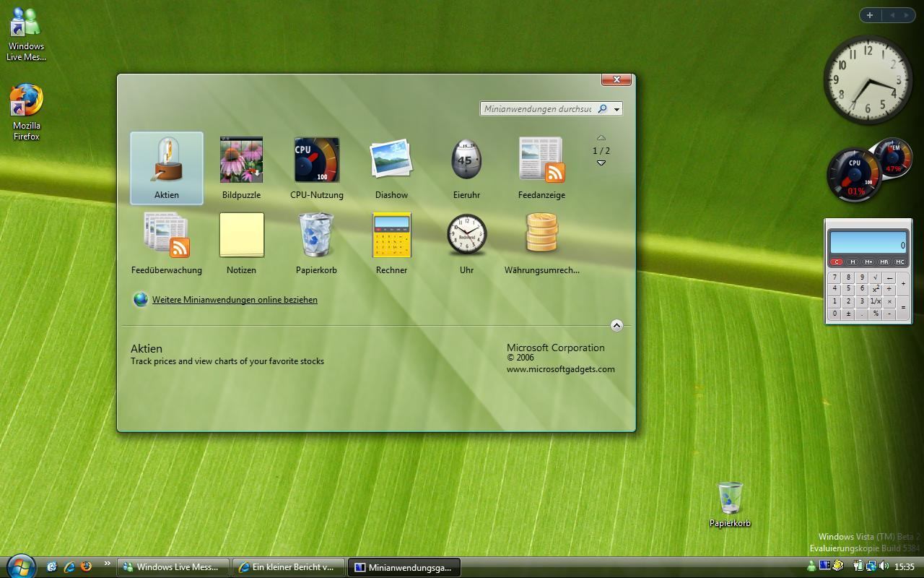Open the Windows Start orb
Screen dimensions: 924x578
21,566
